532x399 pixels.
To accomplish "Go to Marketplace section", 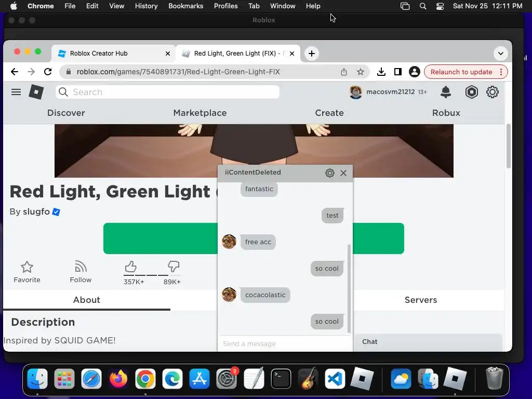I will pyautogui.click(x=200, y=113).
